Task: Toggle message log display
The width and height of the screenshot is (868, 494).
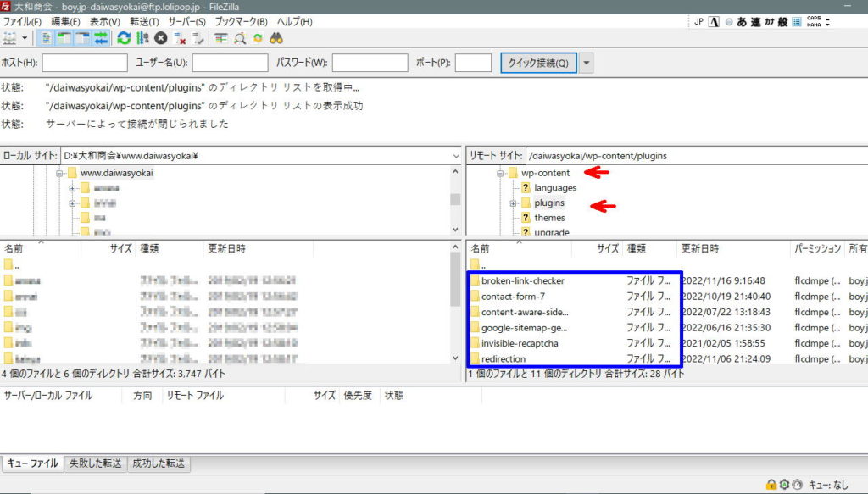Action: point(46,38)
